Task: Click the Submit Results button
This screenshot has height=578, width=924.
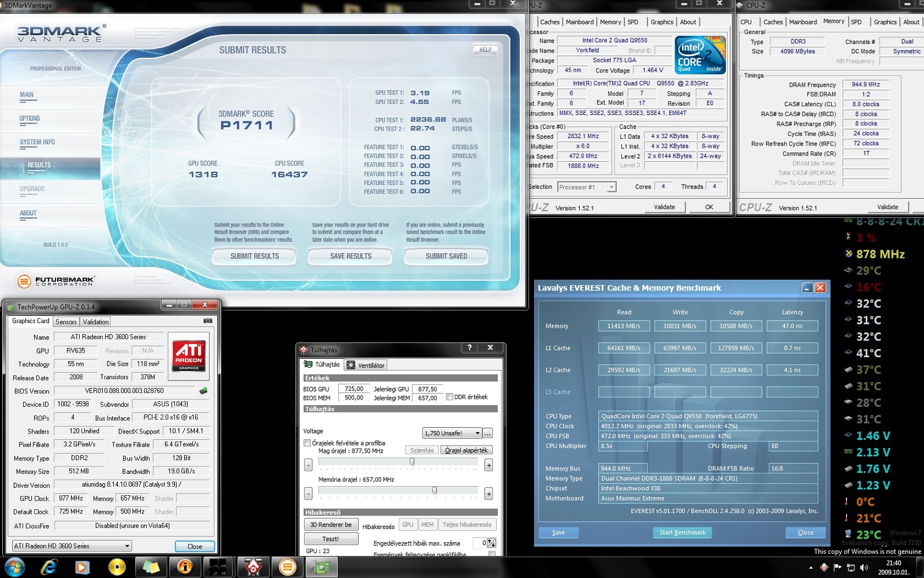Action: (255, 256)
